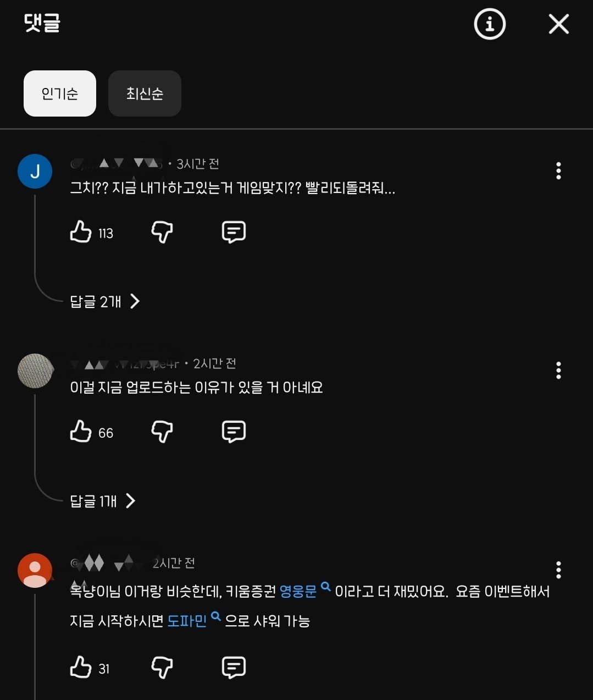This screenshot has width=593, height=700.
Task: Reply to the third comment
Action: (234, 668)
